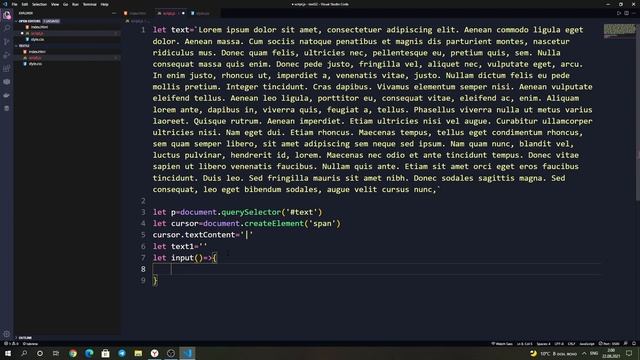Image resolution: width=640 pixels, height=360 pixels.
Task: Open Telegram from the taskbar
Action: [x=122, y=353]
